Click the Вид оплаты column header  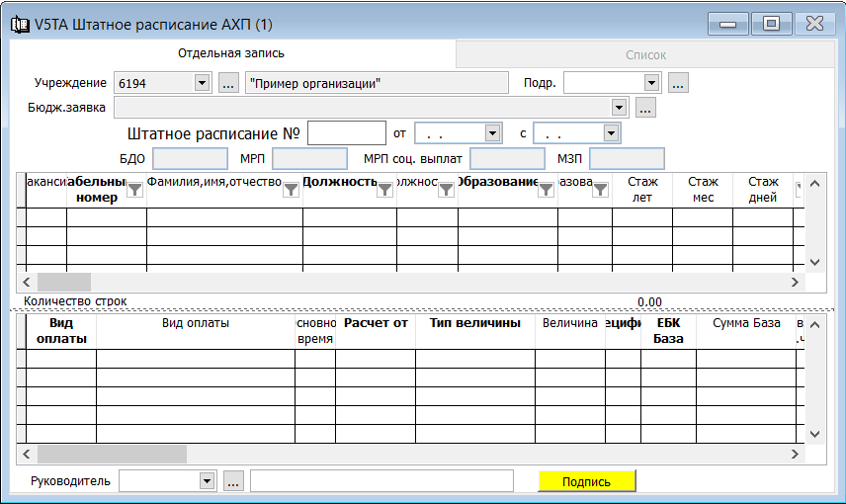click(195, 323)
